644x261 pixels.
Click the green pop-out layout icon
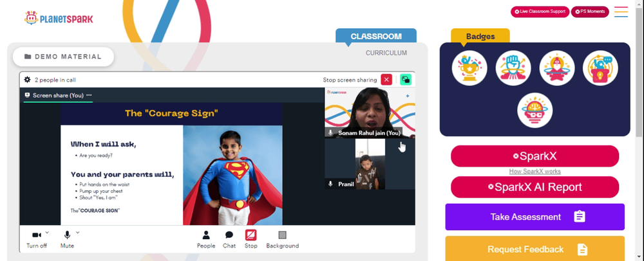(x=406, y=80)
